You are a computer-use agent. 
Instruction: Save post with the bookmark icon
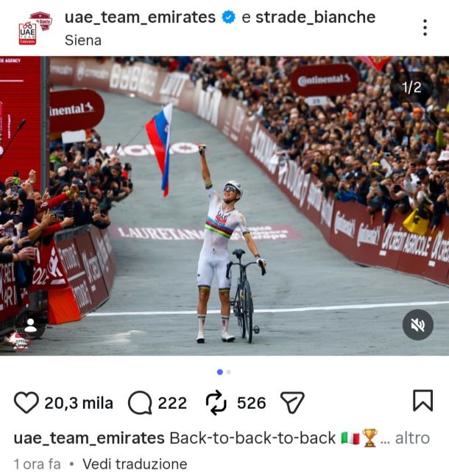[x=423, y=400]
